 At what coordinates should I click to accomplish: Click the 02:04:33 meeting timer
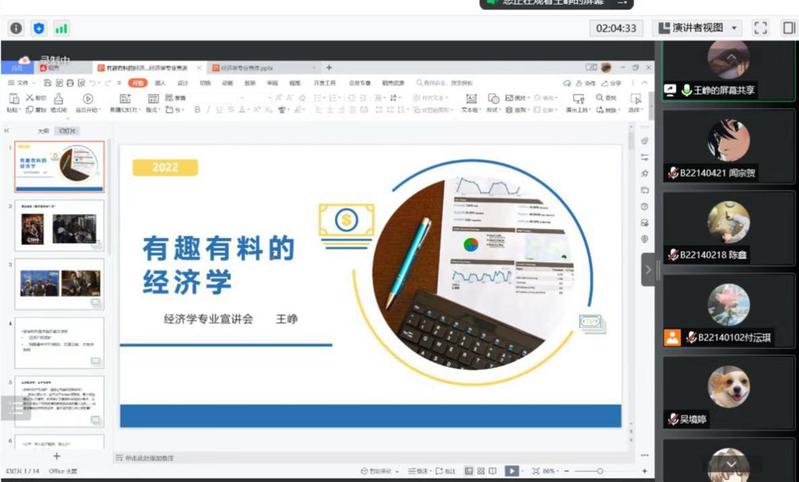(x=617, y=28)
